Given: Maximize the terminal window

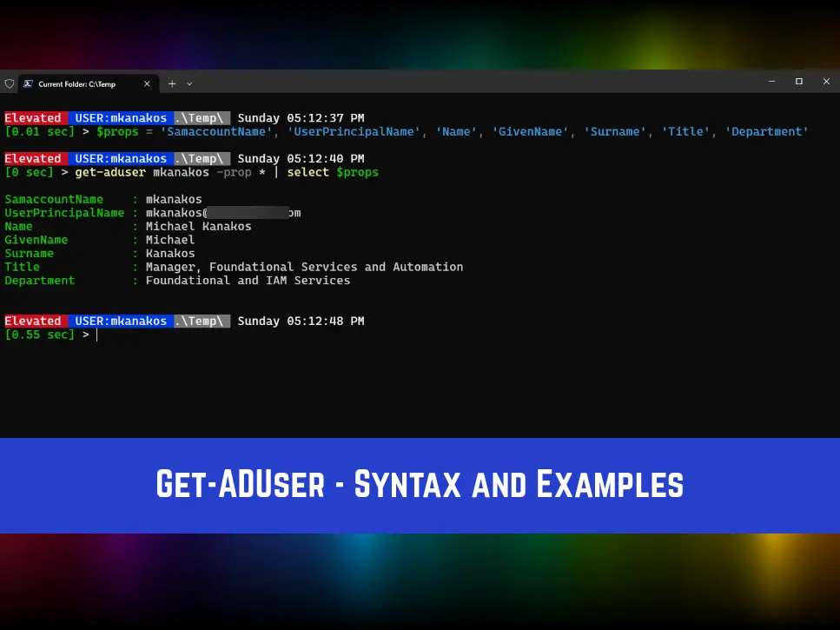Looking at the screenshot, I should 798,81.
